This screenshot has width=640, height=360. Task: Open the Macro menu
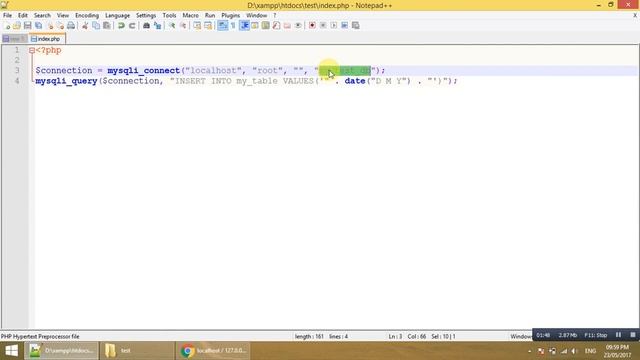click(190, 16)
